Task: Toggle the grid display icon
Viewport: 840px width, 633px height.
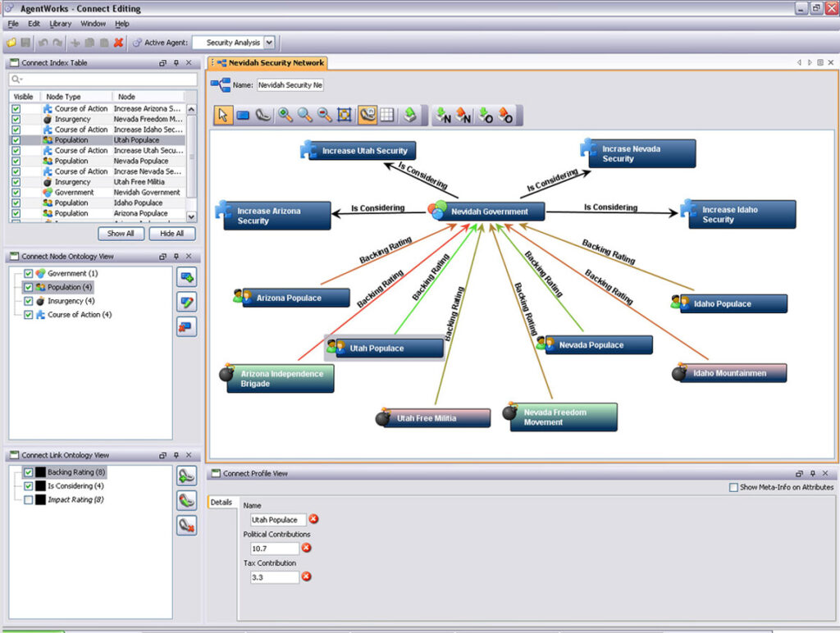Action: tap(387, 115)
